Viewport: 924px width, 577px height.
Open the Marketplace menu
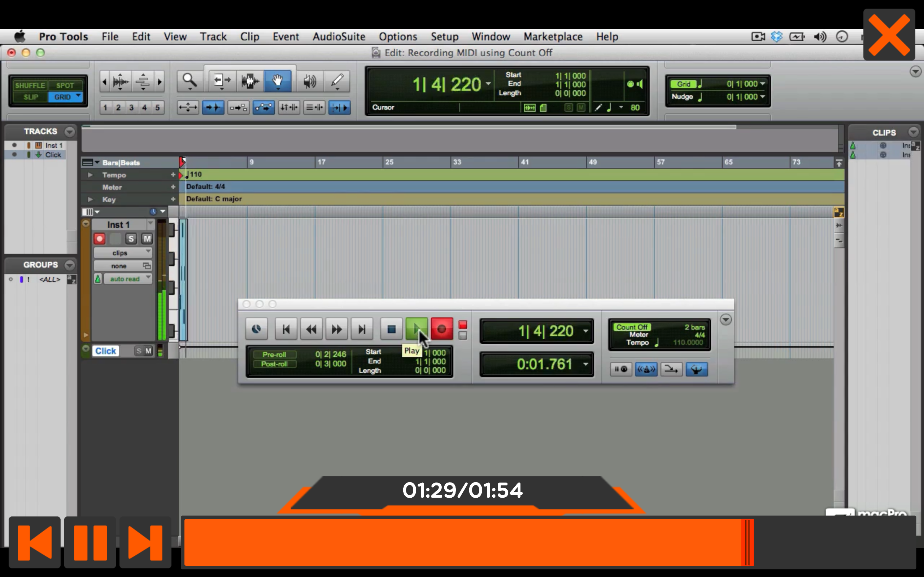[x=553, y=36]
